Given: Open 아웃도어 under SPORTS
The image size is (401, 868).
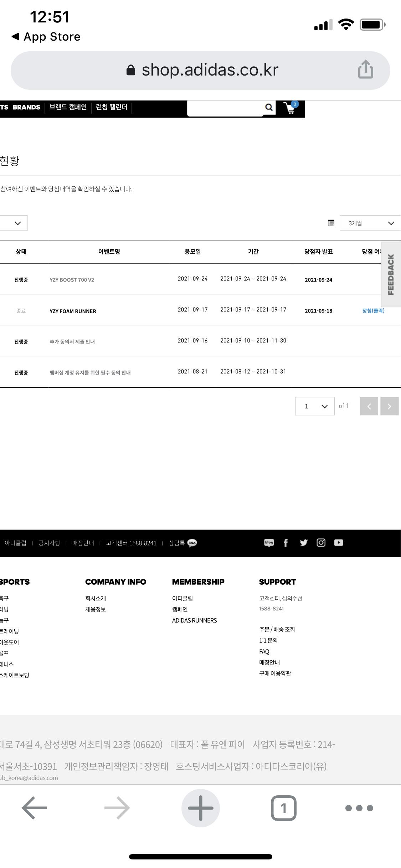Looking at the screenshot, I should pos(9,642).
